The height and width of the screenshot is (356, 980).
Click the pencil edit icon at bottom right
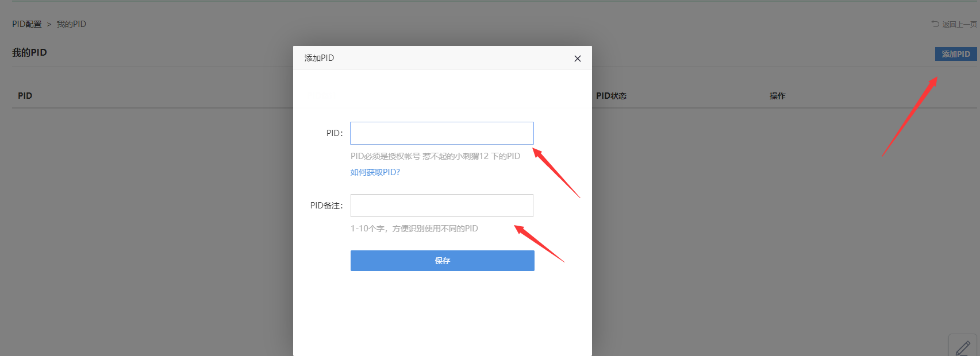963,347
